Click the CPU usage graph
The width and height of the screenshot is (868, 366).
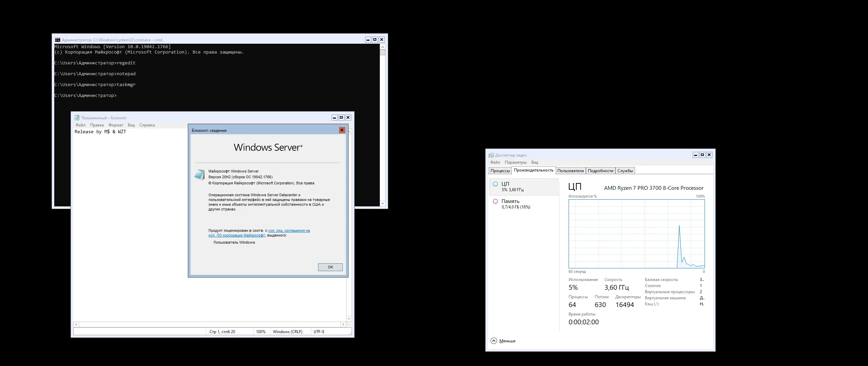coord(636,234)
